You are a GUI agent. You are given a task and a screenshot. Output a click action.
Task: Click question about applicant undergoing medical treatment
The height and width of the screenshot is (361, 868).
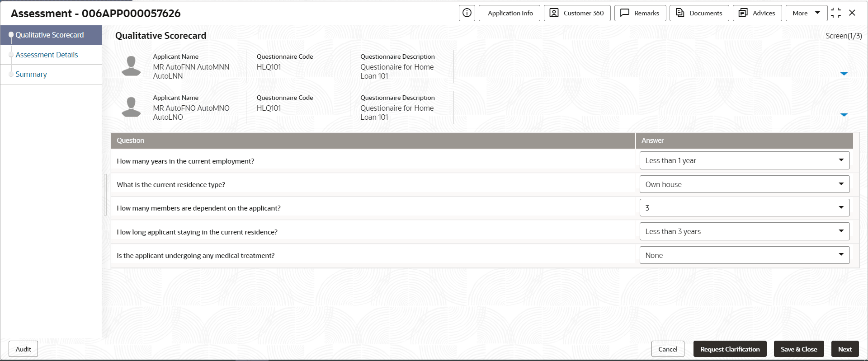(196, 256)
